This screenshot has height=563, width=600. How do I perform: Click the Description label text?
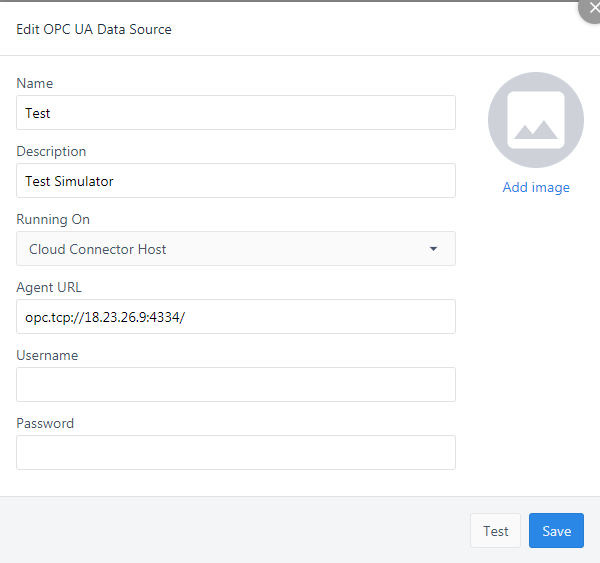coord(51,152)
